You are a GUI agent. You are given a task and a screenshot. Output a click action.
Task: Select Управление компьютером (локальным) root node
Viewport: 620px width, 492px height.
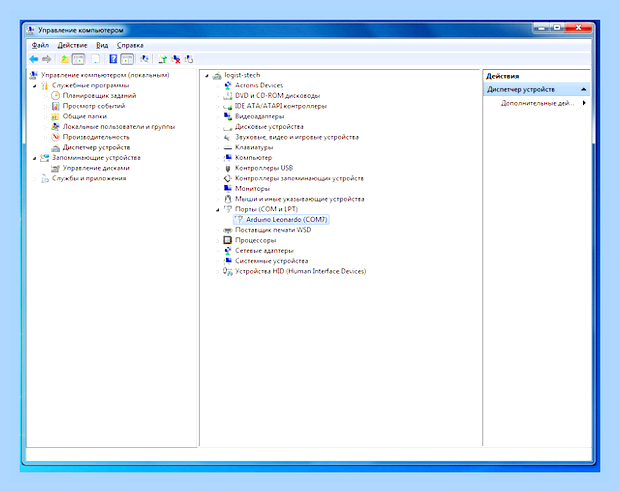point(105,75)
